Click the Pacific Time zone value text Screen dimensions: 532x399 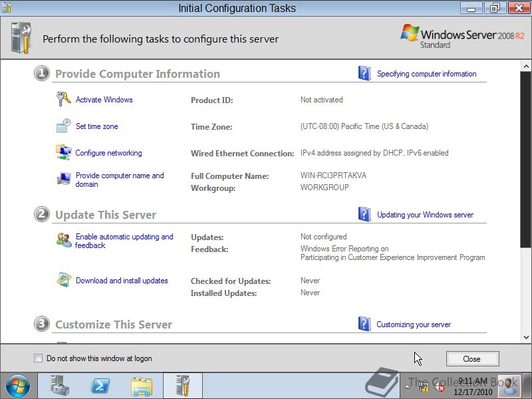coord(364,126)
